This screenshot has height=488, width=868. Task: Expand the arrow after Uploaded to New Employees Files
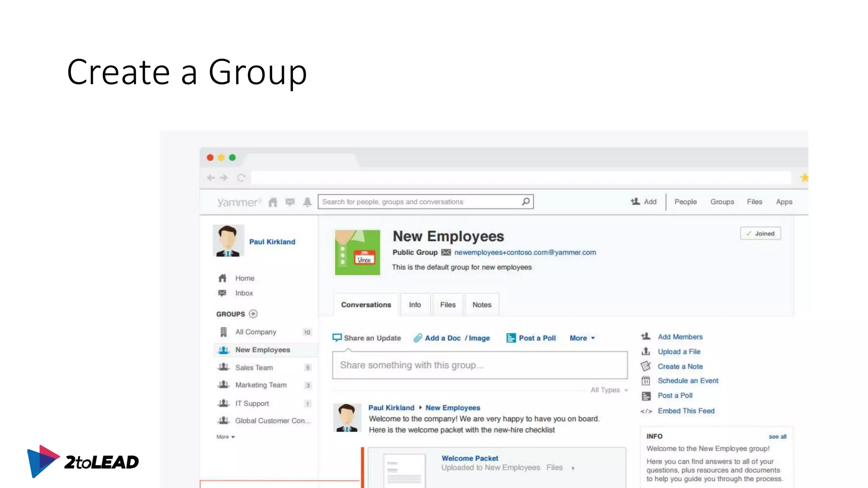(x=573, y=468)
